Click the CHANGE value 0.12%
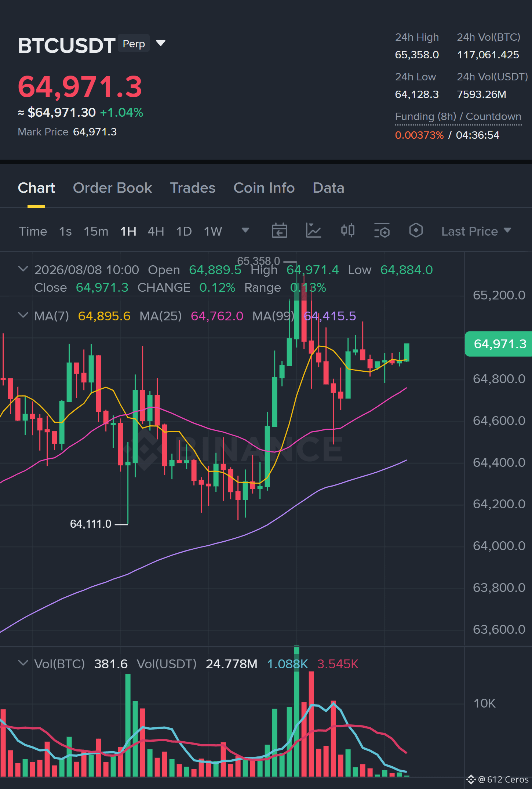The image size is (532, 789). coord(217,287)
